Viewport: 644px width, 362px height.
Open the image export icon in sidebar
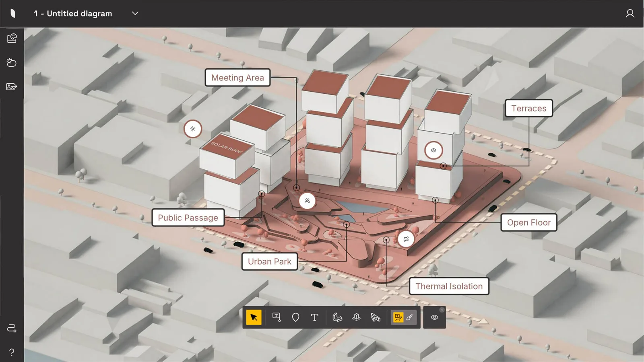[x=12, y=86]
